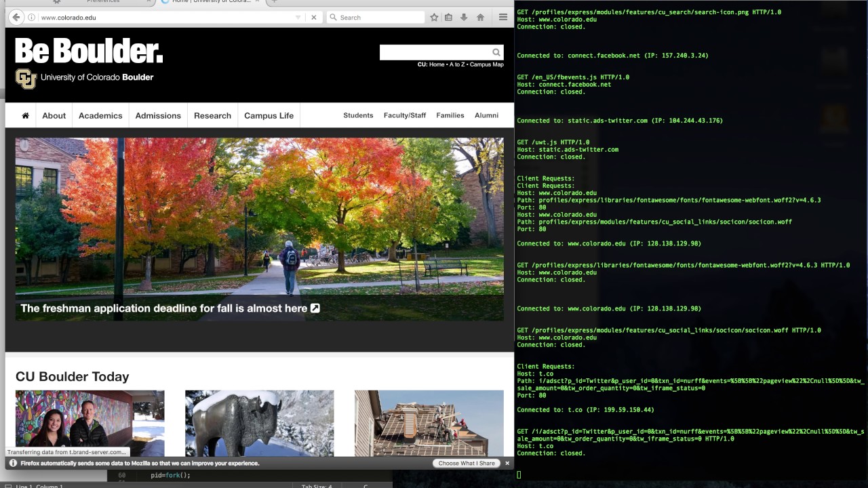Open buffalo statue news thumbnail
The height and width of the screenshot is (488, 868).
[259, 423]
